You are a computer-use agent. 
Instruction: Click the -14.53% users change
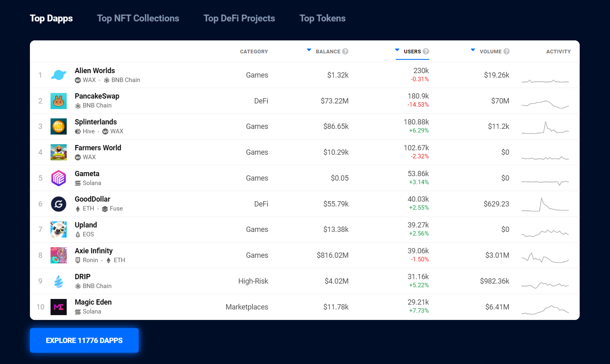418,105
